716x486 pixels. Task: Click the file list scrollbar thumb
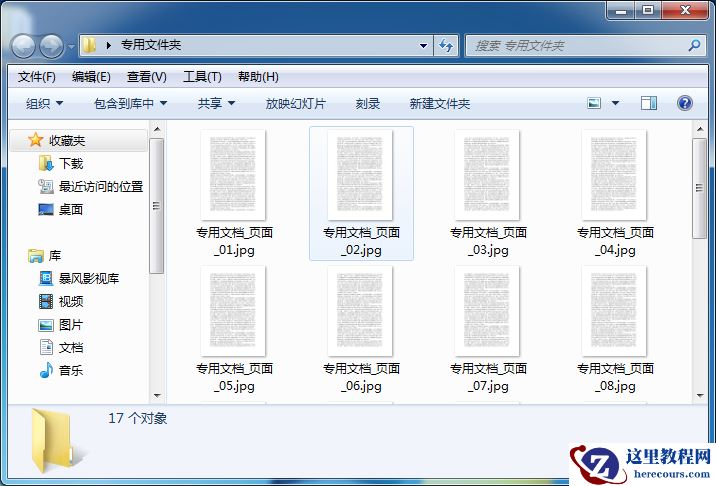pos(700,188)
